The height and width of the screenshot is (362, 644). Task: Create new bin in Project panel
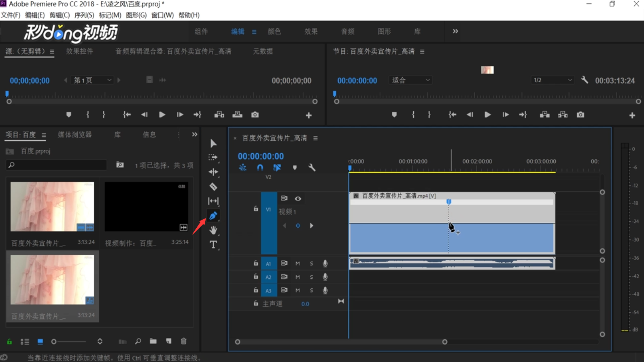click(x=153, y=341)
